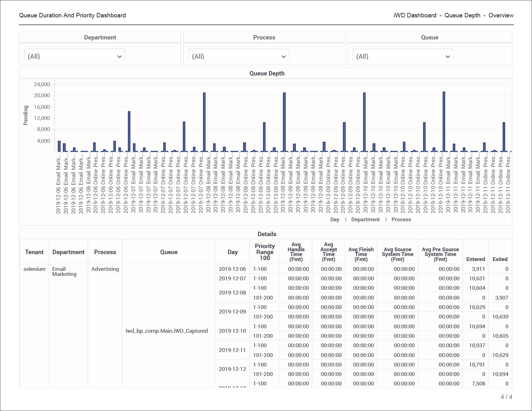Click the Process label under the chart axis

coord(401,219)
